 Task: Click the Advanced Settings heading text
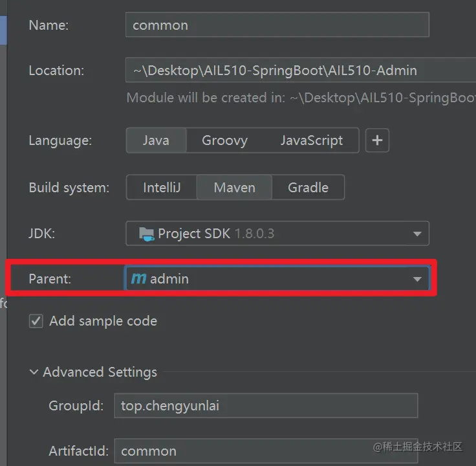click(x=100, y=372)
